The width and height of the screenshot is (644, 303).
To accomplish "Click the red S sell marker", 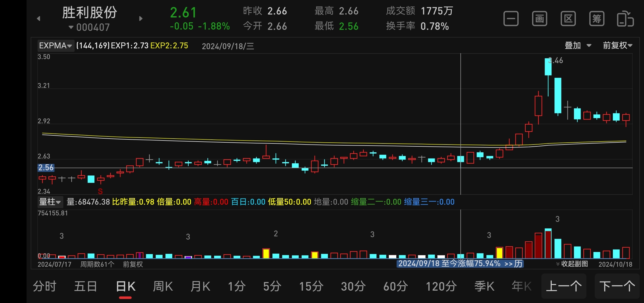I will click(x=100, y=191).
